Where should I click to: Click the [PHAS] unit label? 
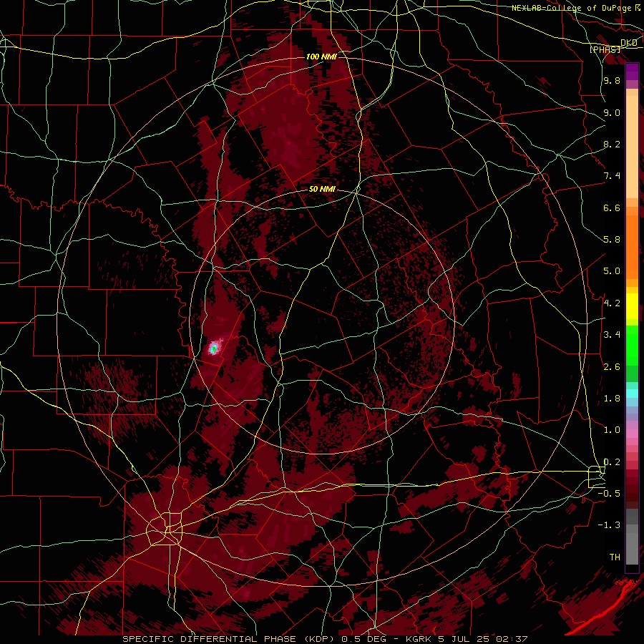pos(605,49)
